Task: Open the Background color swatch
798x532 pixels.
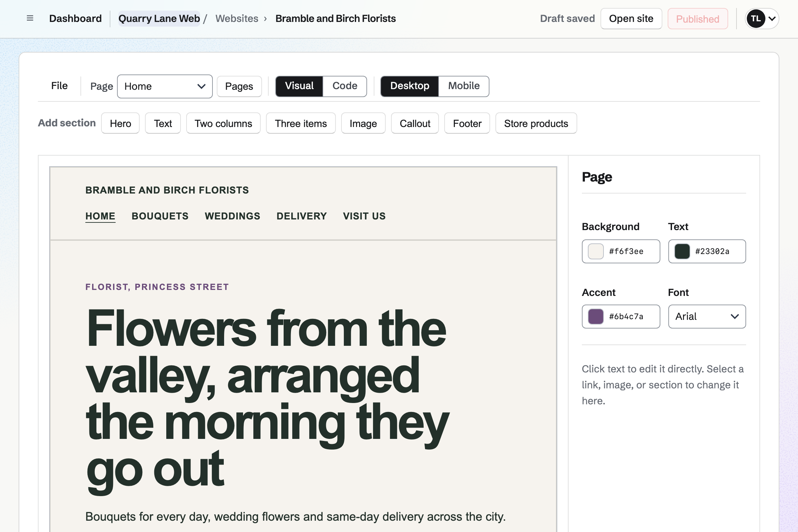Action: pos(596,251)
